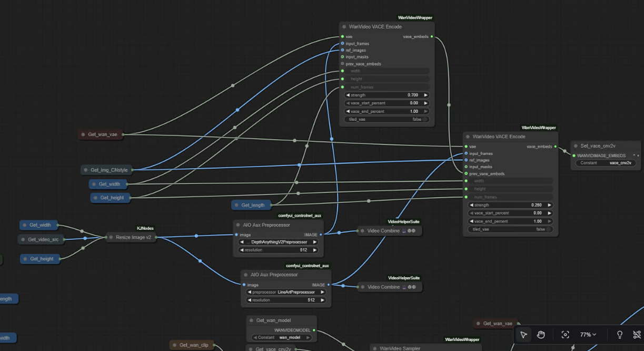
Task: Select the Get_length node
Action: click(x=251, y=204)
